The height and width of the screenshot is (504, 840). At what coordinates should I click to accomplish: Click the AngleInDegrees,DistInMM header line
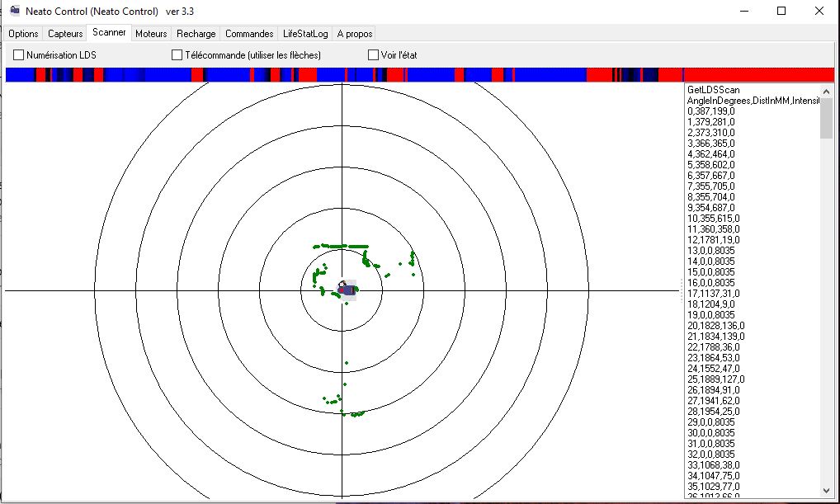pyautogui.click(x=753, y=101)
